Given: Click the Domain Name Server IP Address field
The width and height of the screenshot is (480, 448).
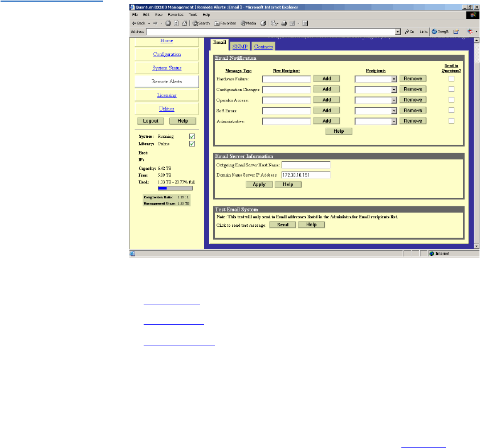Looking at the screenshot, I should point(306,175).
